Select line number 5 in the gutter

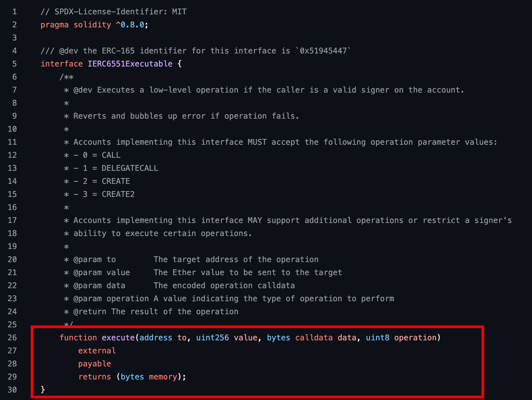14,64
